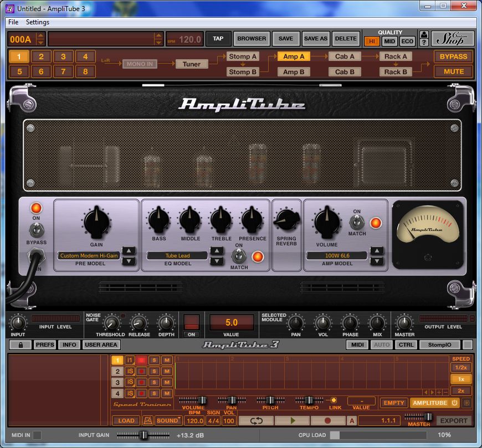The height and width of the screenshot is (448, 482).
Task: Open the Tuner module
Action: pos(192,64)
